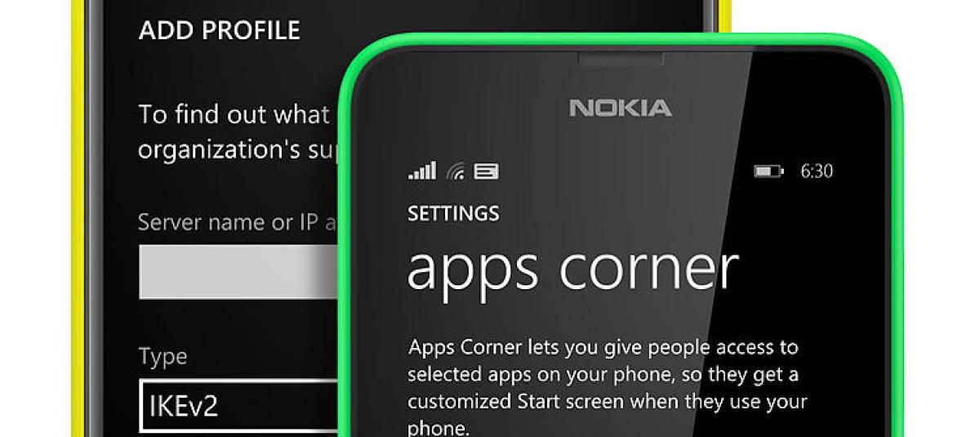Viewport: 980px width, 437px height.
Task: Click the Server name or IP label
Action: point(238,222)
